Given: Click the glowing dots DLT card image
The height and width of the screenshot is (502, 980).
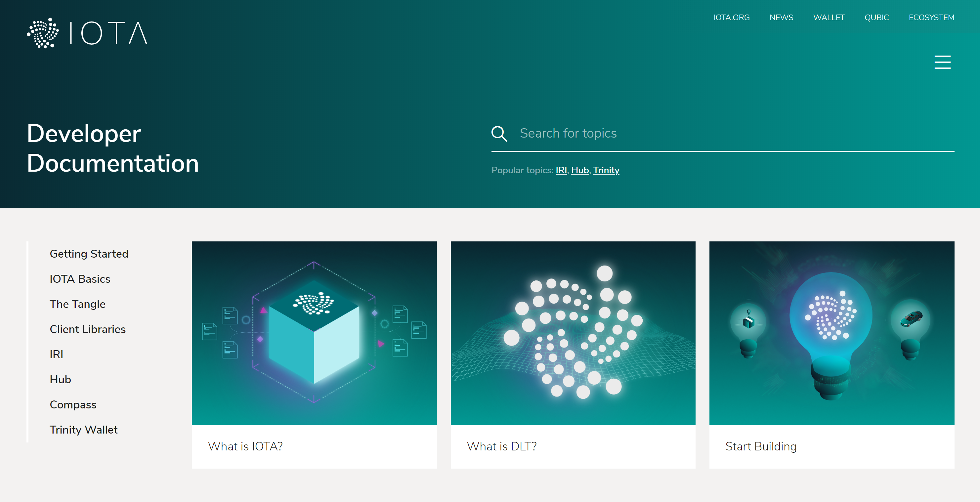Looking at the screenshot, I should (573, 333).
